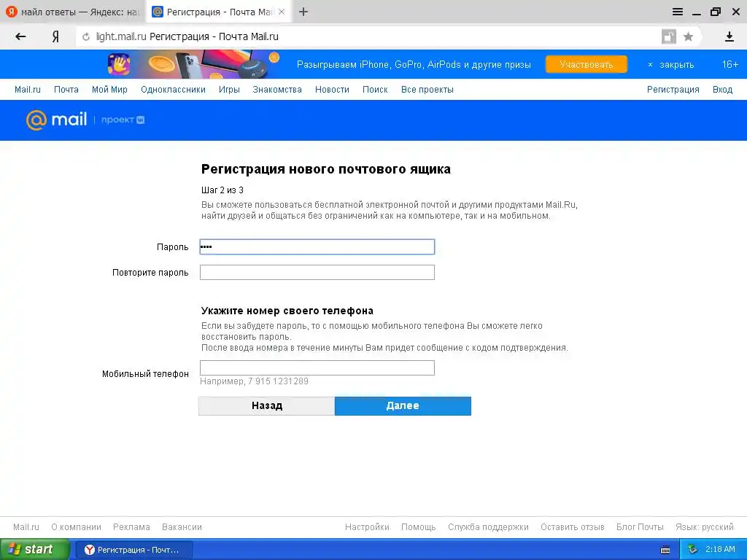Open Почта in the top navigation
This screenshot has width=747, height=560.
(66, 90)
